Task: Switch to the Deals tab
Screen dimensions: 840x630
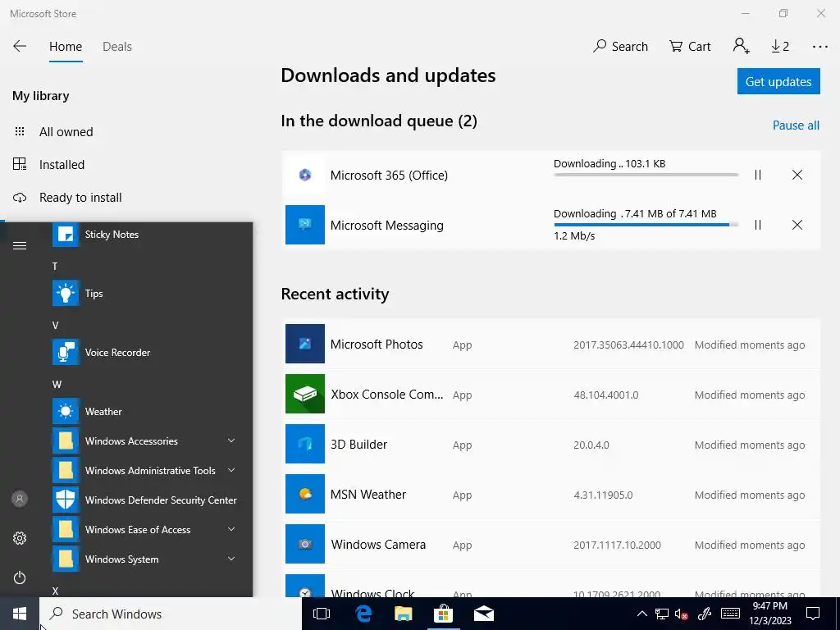Action: (116, 47)
